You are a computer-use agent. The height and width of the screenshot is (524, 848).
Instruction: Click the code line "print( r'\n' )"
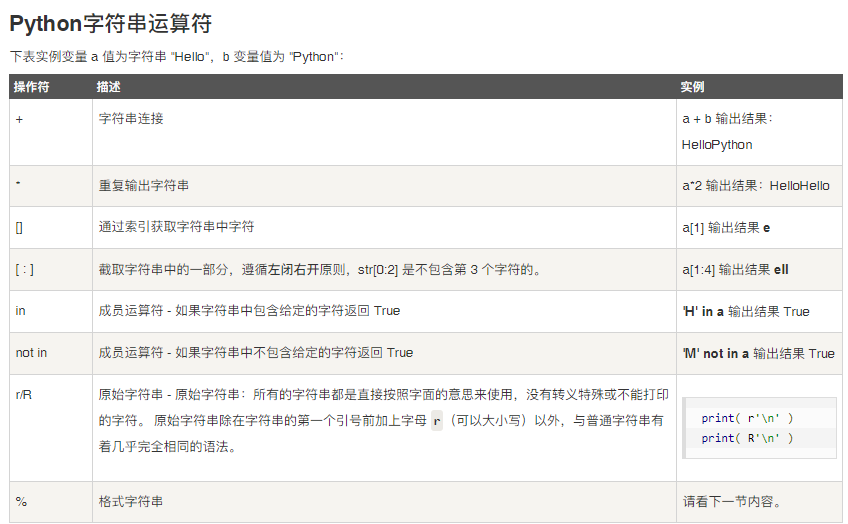coord(747,418)
